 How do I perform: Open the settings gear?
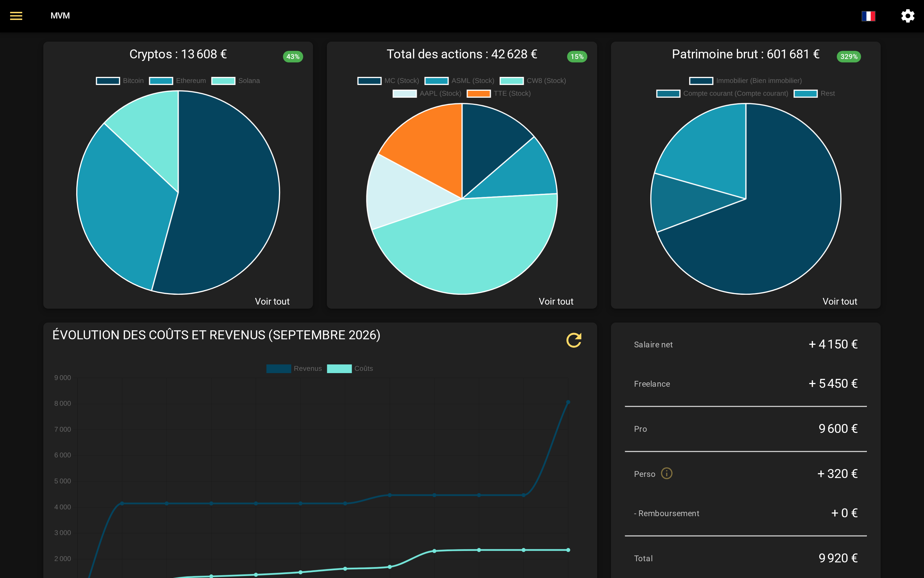[908, 16]
